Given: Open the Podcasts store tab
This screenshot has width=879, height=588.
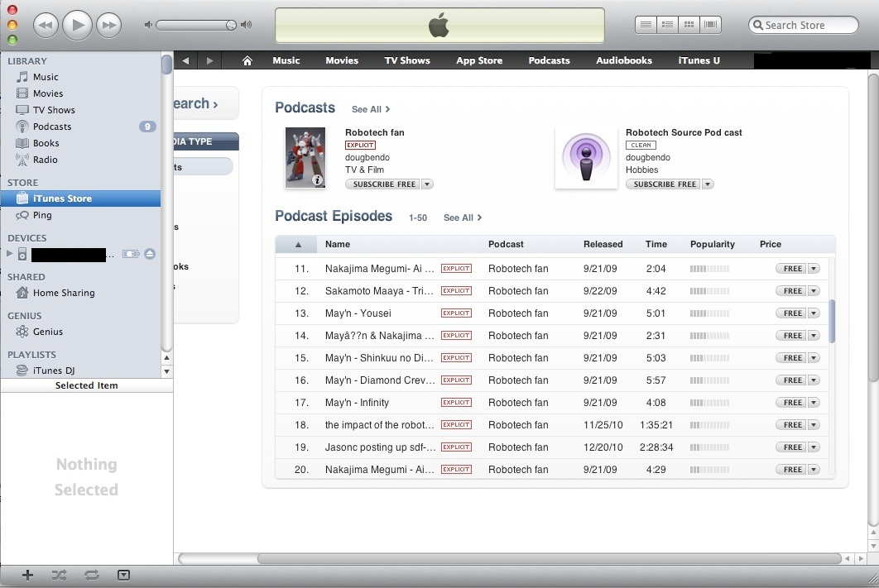Looking at the screenshot, I should (x=549, y=60).
